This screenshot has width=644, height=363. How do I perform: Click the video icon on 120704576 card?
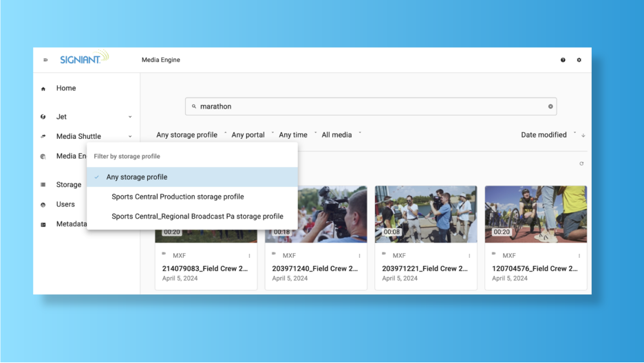point(494,254)
